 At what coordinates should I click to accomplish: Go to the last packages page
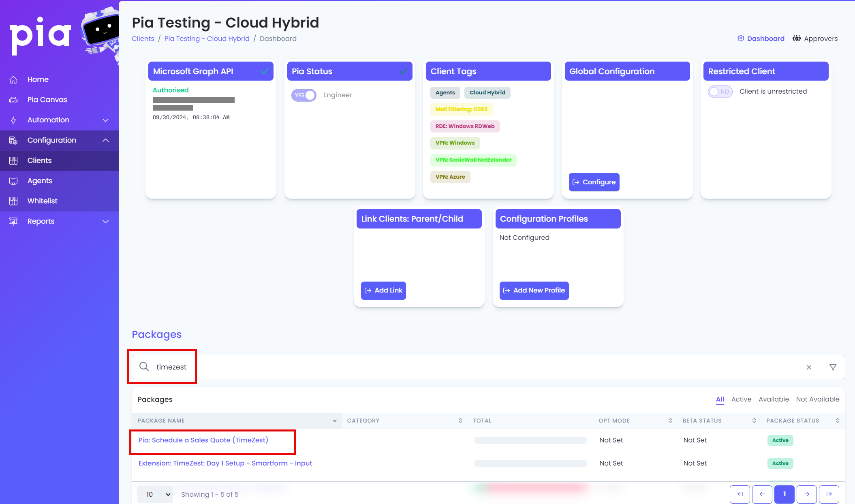tap(829, 494)
